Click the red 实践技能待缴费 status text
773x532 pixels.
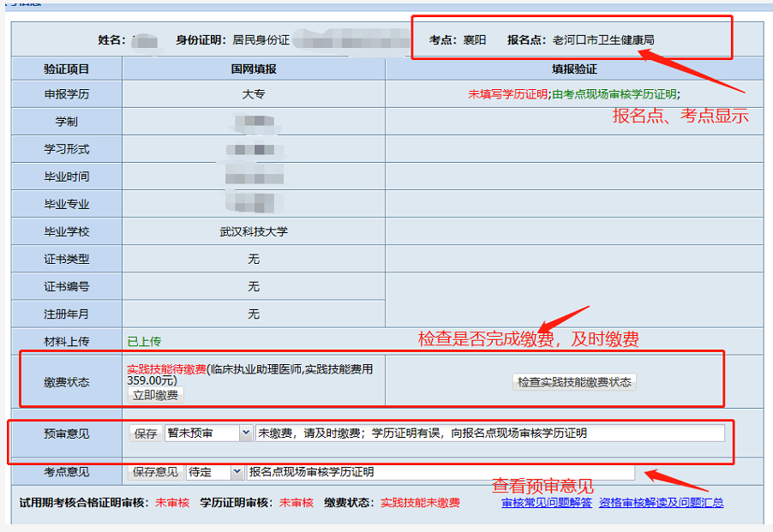(x=166, y=369)
